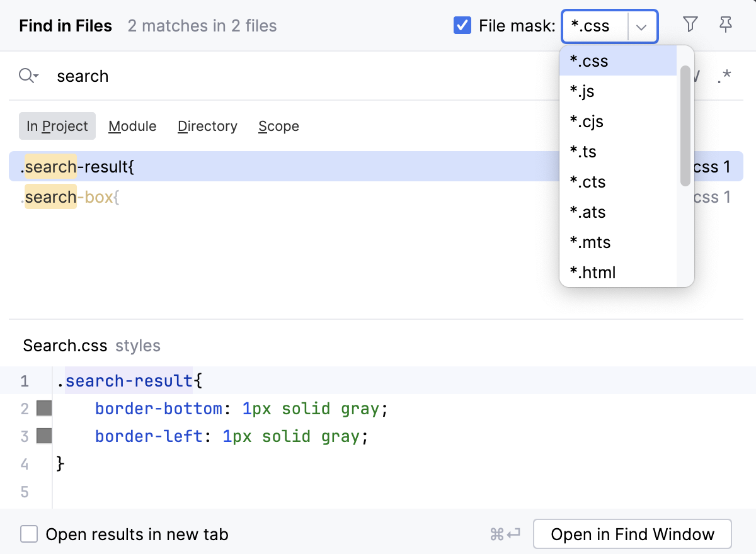Pin the Find in Files popup
The image size is (756, 554).
tap(726, 24)
